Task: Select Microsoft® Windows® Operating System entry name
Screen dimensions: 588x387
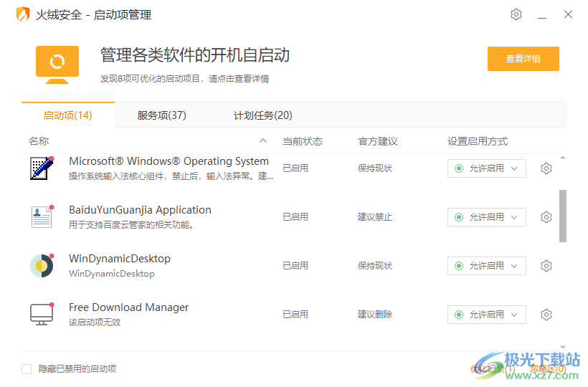Action: [x=169, y=161]
